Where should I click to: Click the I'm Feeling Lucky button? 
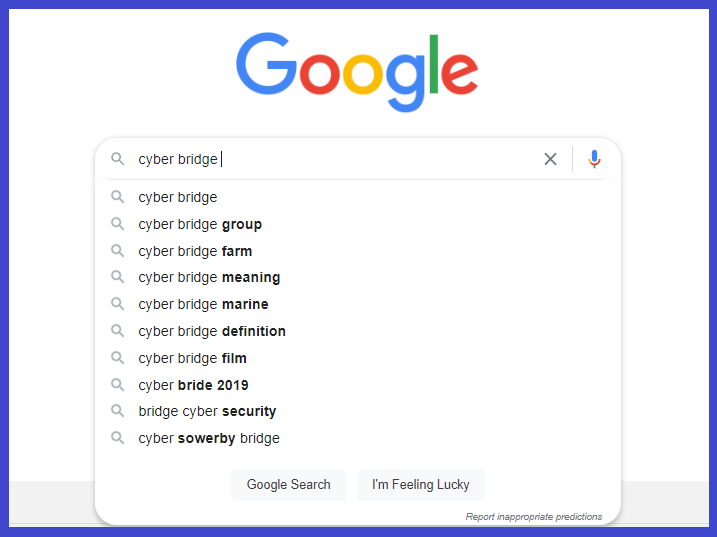421,484
